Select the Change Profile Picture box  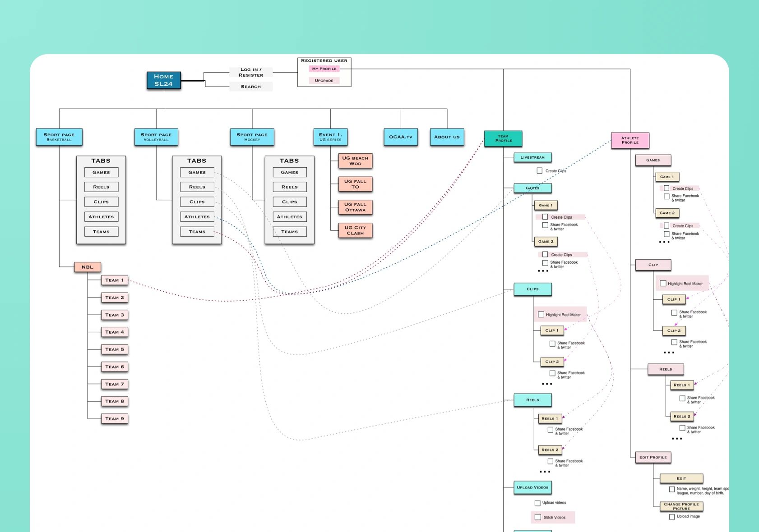pos(681,506)
